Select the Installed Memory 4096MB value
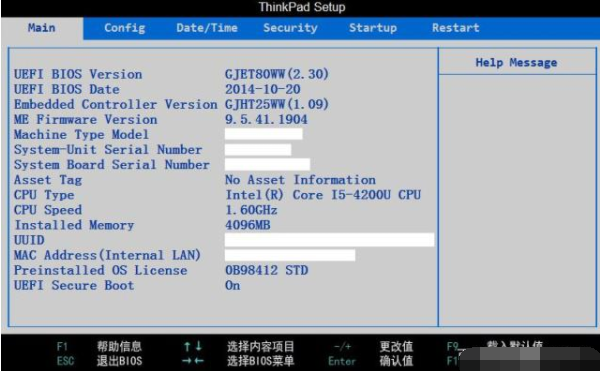 point(248,225)
